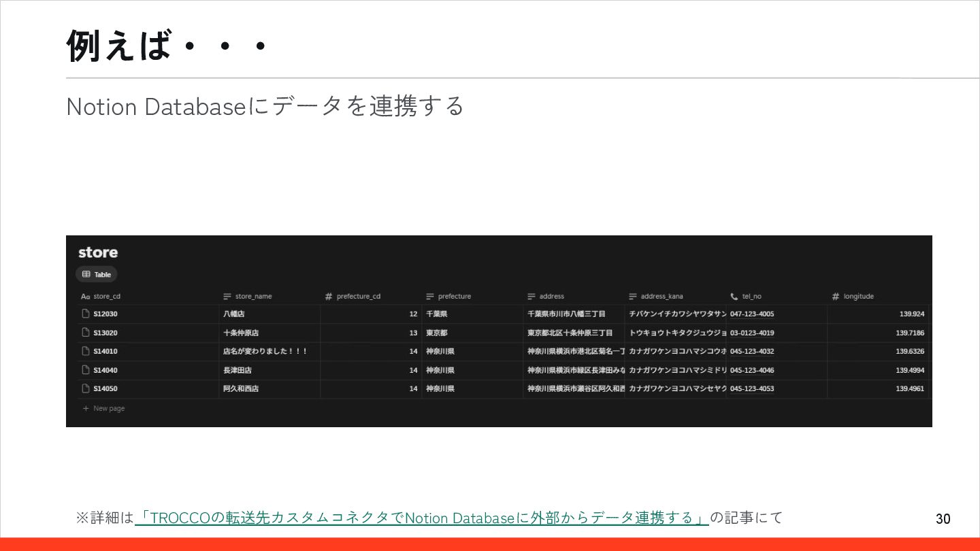Open the S12030 row
980x551 pixels.
105,314
